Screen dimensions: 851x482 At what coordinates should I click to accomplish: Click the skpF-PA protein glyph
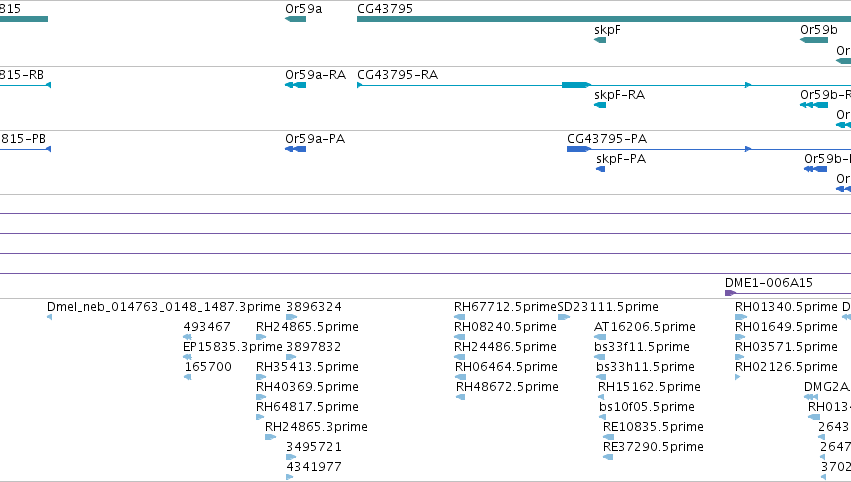[600, 169]
